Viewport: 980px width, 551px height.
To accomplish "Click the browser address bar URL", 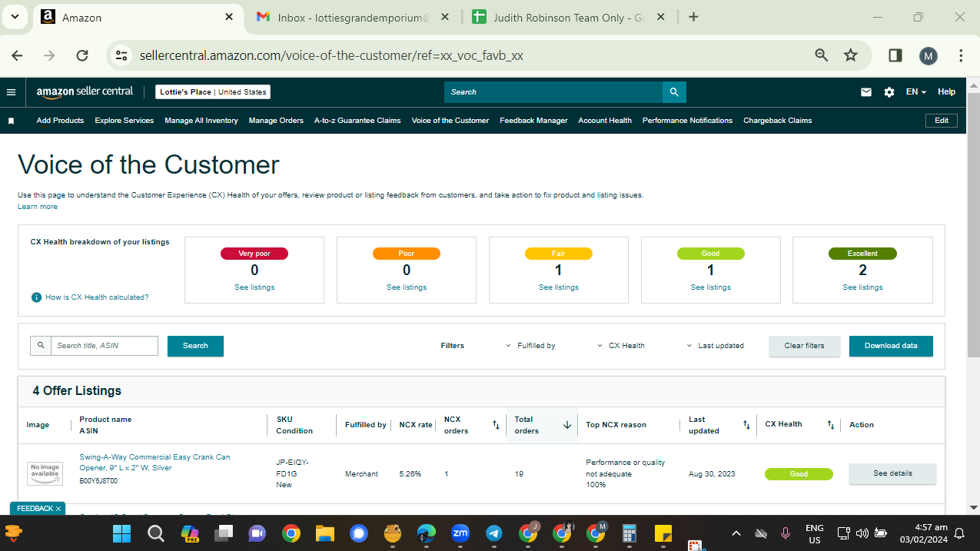I will [331, 55].
